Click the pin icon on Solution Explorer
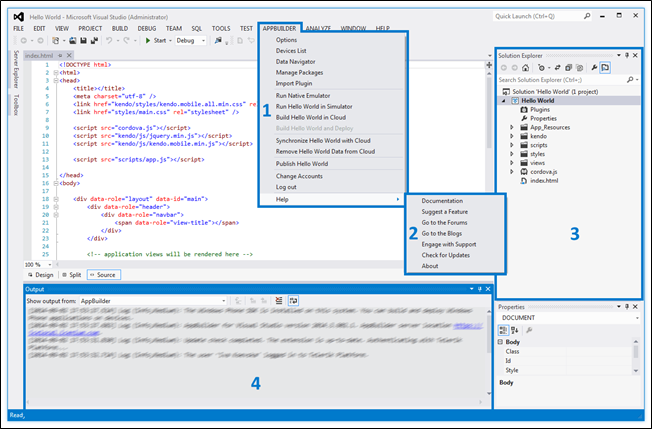652x429 pixels. click(x=627, y=55)
